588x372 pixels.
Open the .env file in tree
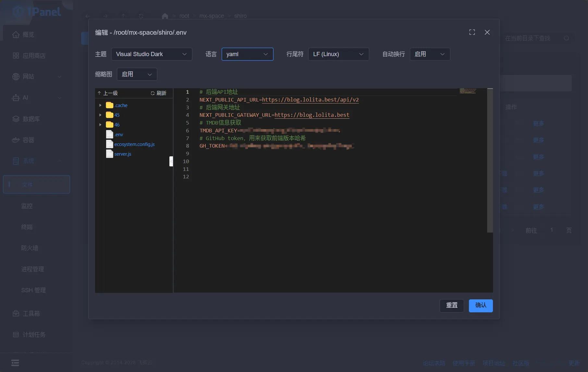[119, 135]
